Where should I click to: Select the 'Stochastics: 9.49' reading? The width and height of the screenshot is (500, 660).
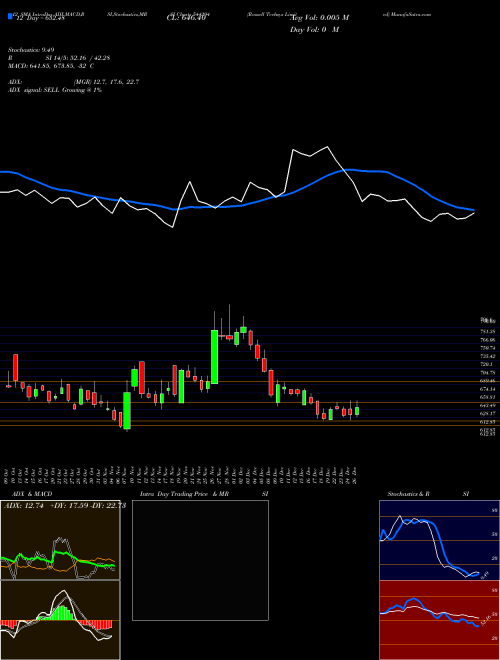coord(31,50)
